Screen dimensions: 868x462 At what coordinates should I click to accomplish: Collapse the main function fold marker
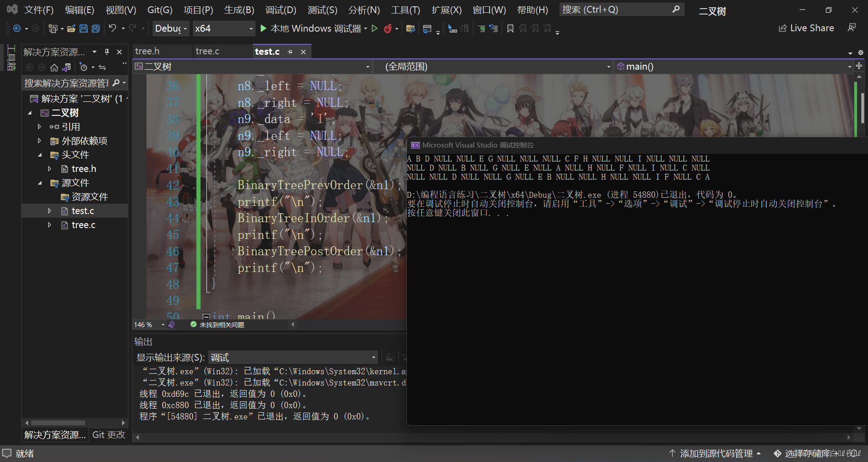[206, 316]
